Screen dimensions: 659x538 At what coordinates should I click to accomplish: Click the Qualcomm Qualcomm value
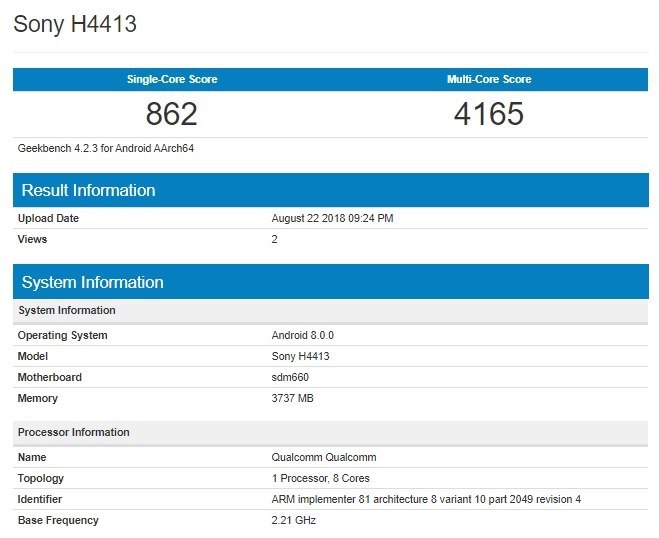click(324, 457)
